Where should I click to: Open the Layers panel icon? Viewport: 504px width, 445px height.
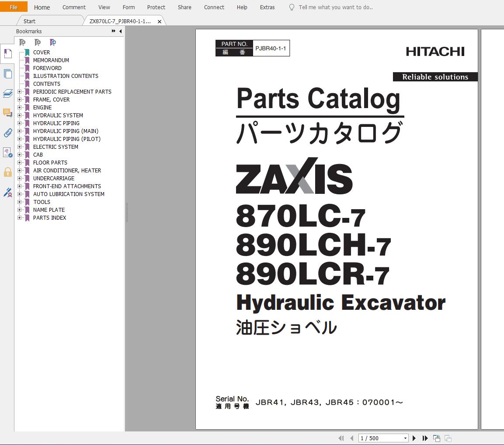click(8, 93)
